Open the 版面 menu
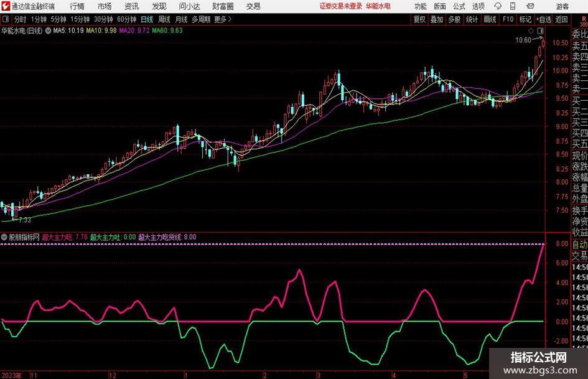This screenshot has height=379, width=588. click(440, 6)
